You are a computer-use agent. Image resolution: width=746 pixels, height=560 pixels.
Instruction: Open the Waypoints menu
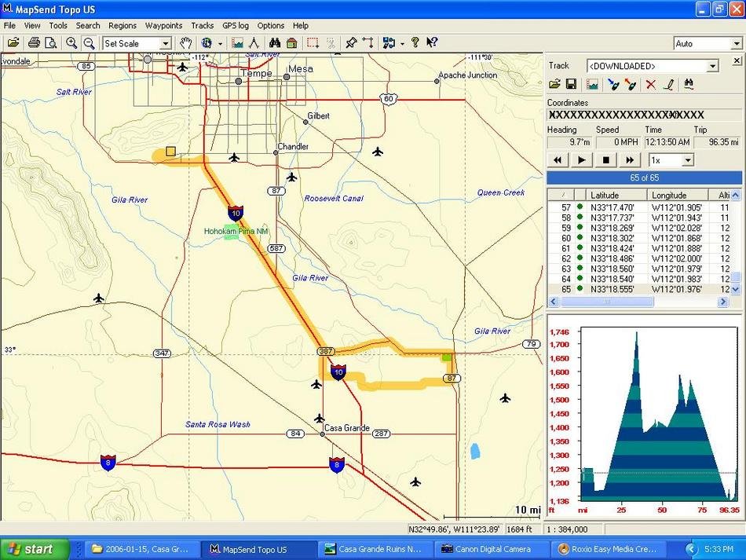point(163,26)
